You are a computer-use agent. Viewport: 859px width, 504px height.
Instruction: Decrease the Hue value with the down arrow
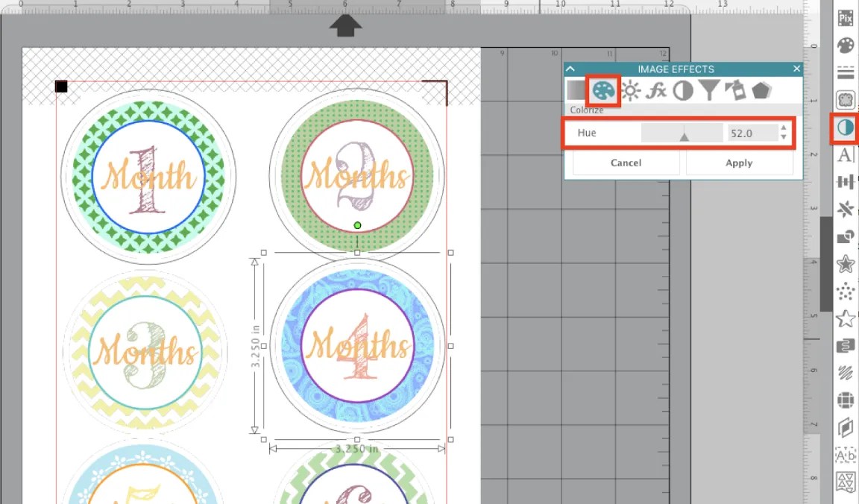784,137
